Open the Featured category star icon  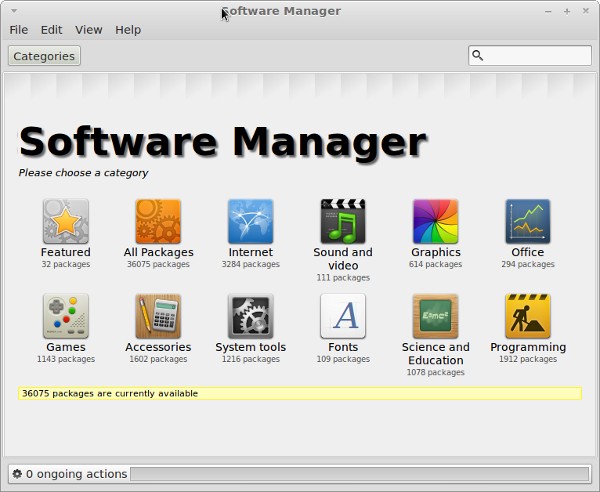[x=65, y=221]
